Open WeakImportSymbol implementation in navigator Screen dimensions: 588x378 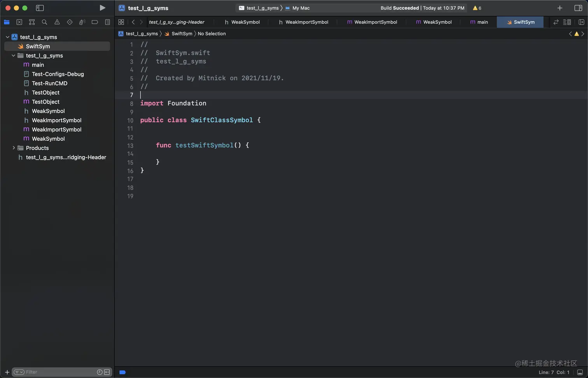(57, 129)
